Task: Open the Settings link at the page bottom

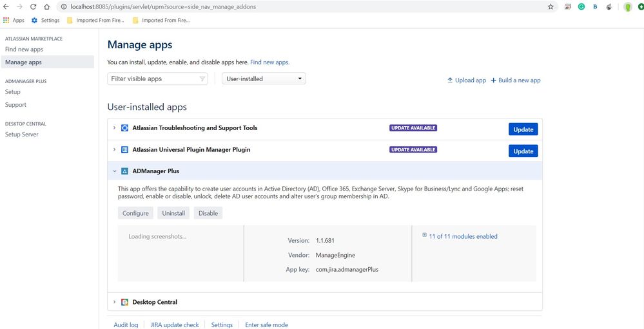Action: (x=222, y=325)
